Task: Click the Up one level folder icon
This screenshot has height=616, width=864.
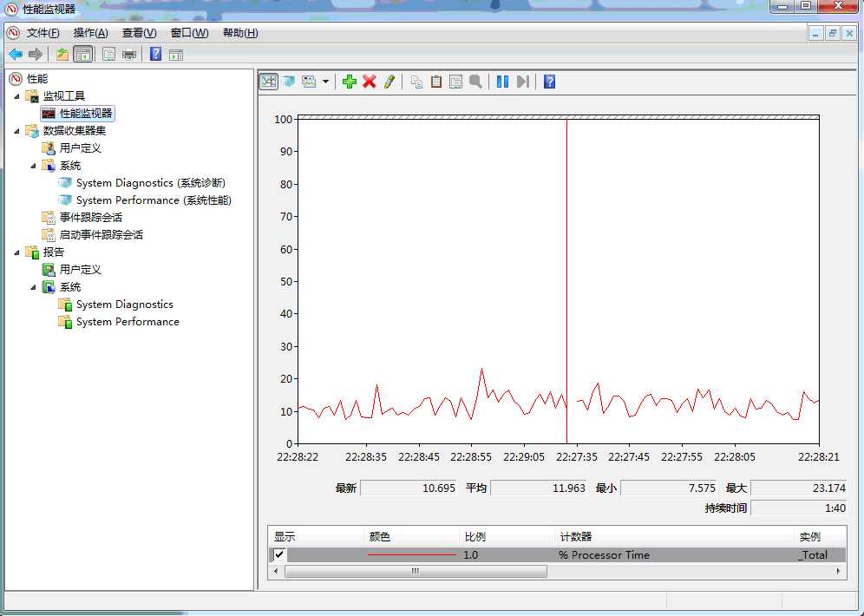Action: point(62,54)
